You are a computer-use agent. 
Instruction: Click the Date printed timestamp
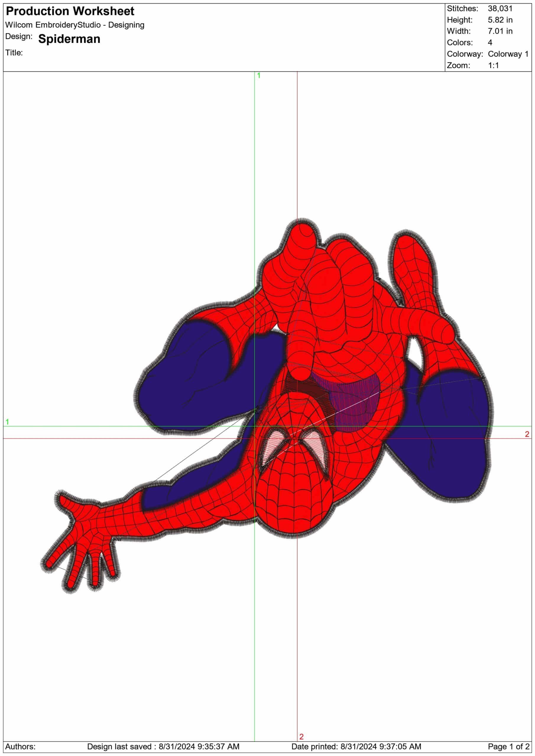pos(356,747)
